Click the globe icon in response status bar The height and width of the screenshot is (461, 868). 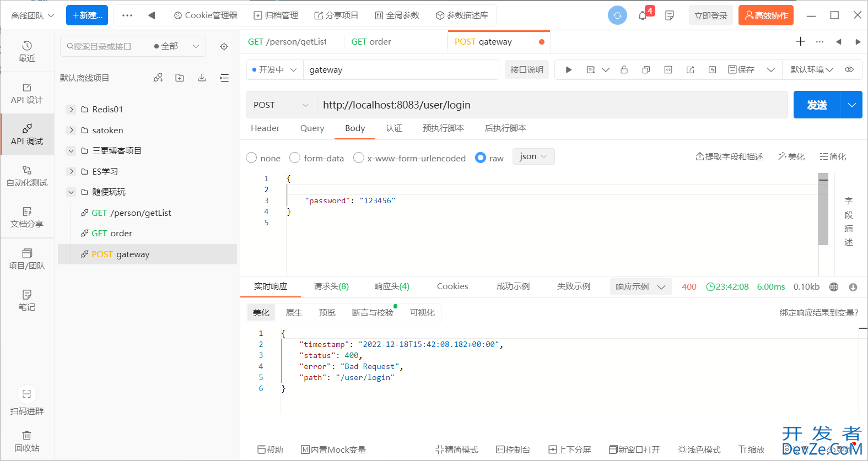(834, 287)
